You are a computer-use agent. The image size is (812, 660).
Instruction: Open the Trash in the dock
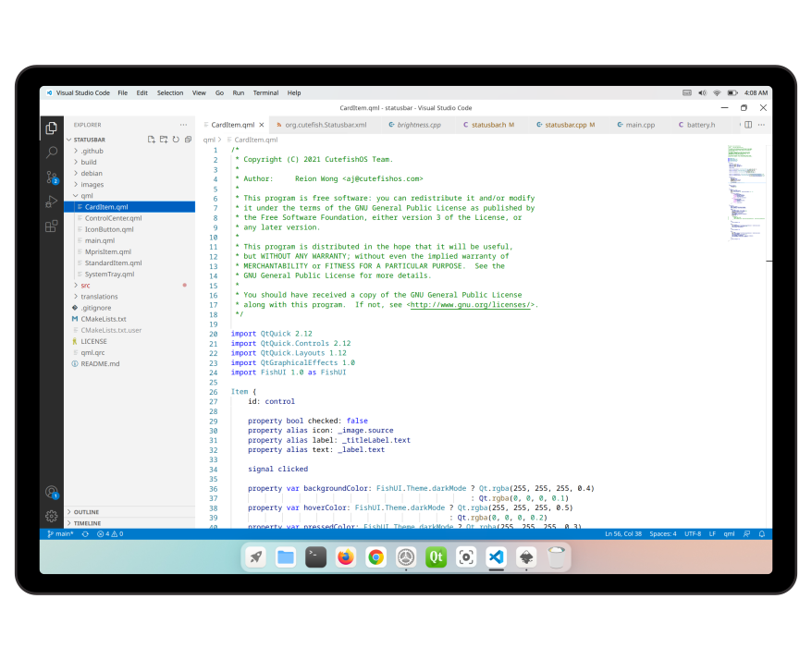pos(556,557)
